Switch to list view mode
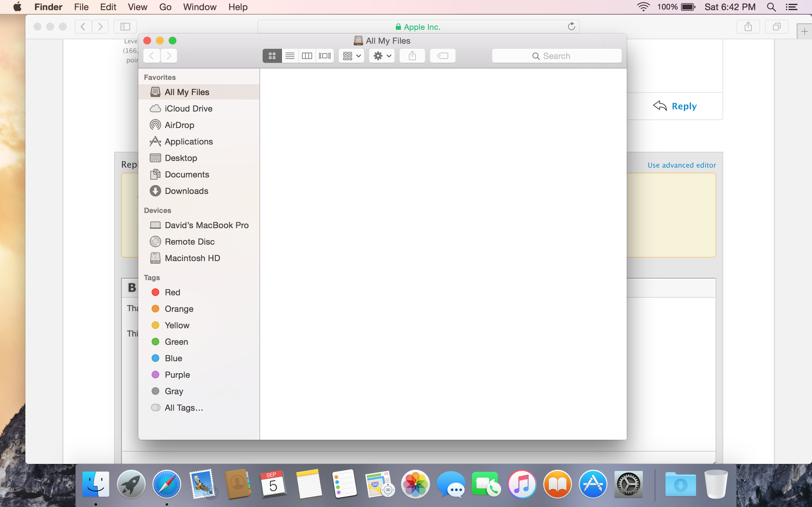Screen dimensions: 812x507 [x=290, y=56]
